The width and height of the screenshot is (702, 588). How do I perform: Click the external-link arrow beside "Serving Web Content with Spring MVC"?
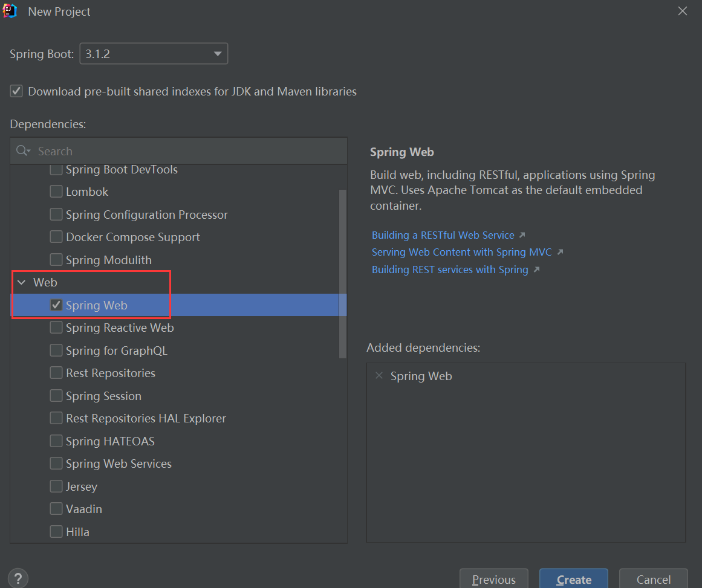(559, 252)
